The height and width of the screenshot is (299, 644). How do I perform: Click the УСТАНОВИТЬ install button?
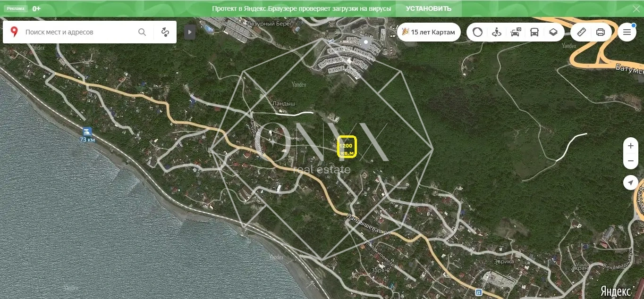(429, 8)
